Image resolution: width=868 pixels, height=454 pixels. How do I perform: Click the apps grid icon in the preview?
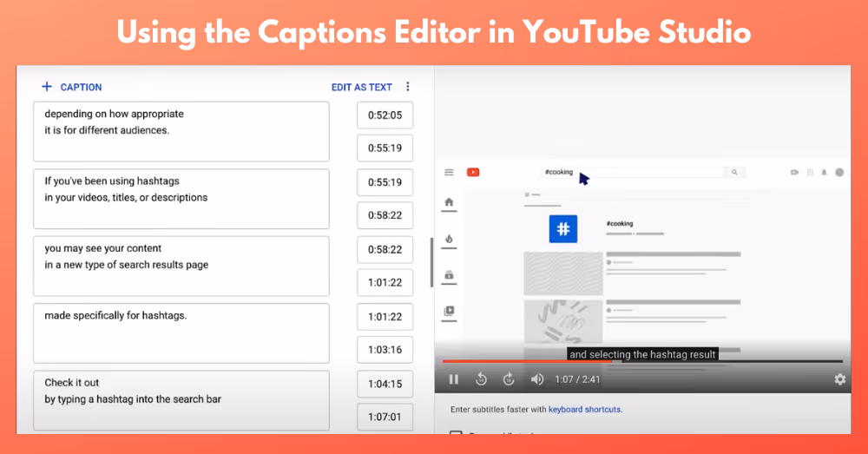coord(810,172)
